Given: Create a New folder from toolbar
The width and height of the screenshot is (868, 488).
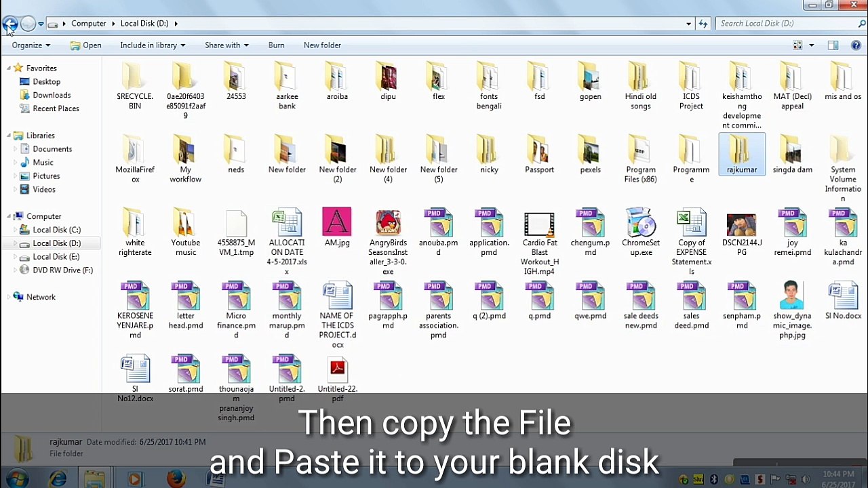Looking at the screenshot, I should [322, 45].
